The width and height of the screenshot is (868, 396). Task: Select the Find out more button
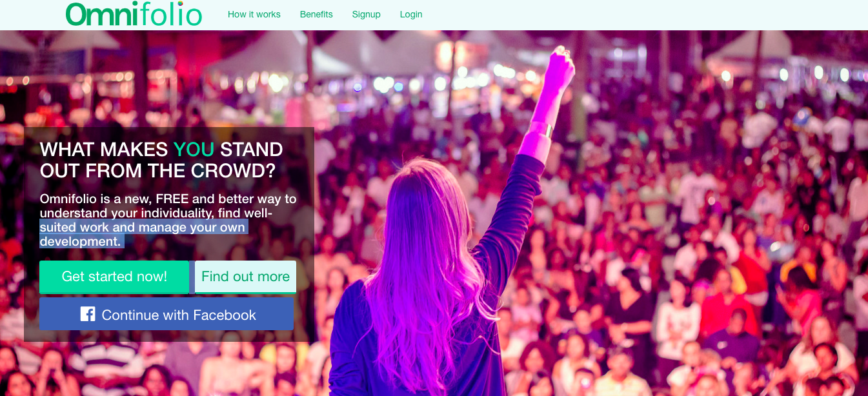pos(245,277)
